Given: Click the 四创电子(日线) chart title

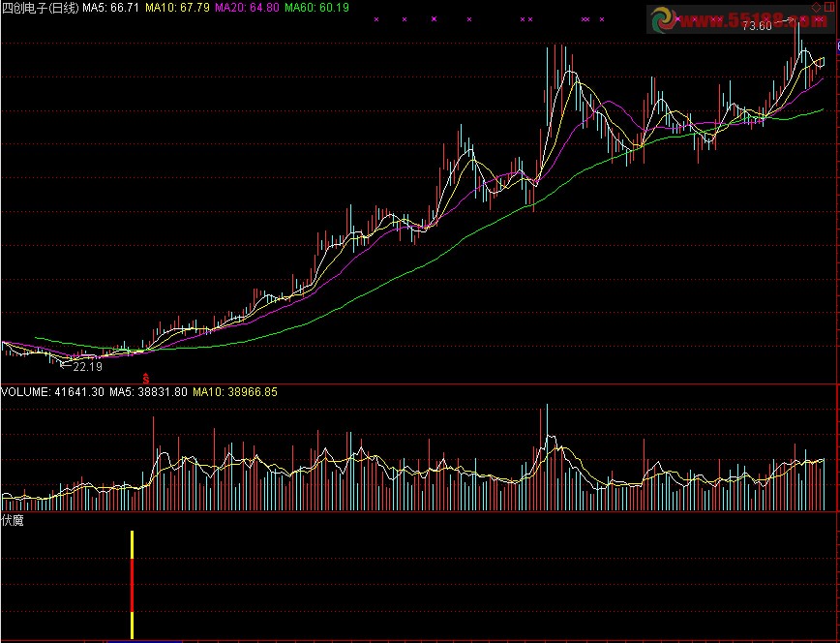Looking at the screenshot, I should coord(40,7).
